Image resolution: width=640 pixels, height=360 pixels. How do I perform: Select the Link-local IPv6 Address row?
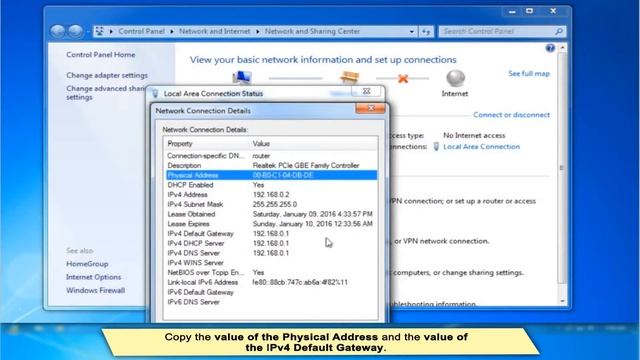pos(271,282)
